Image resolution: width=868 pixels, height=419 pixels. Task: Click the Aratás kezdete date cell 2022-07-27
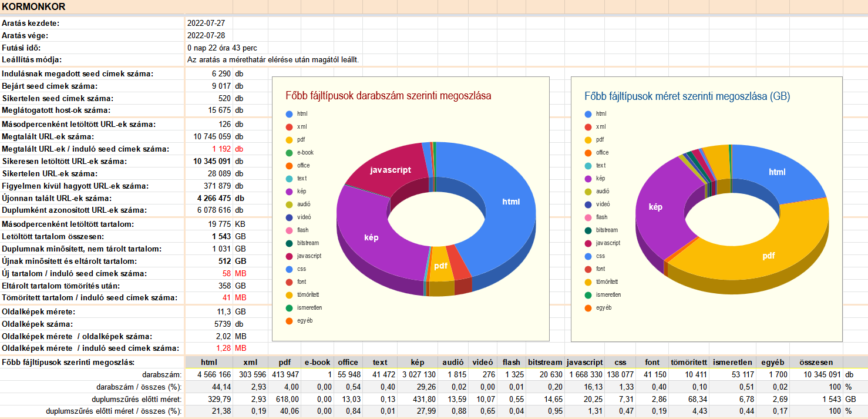(x=206, y=24)
